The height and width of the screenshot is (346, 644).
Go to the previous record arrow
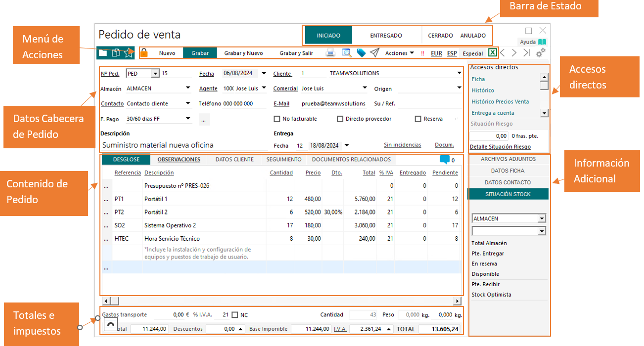pyautogui.click(x=503, y=53)
